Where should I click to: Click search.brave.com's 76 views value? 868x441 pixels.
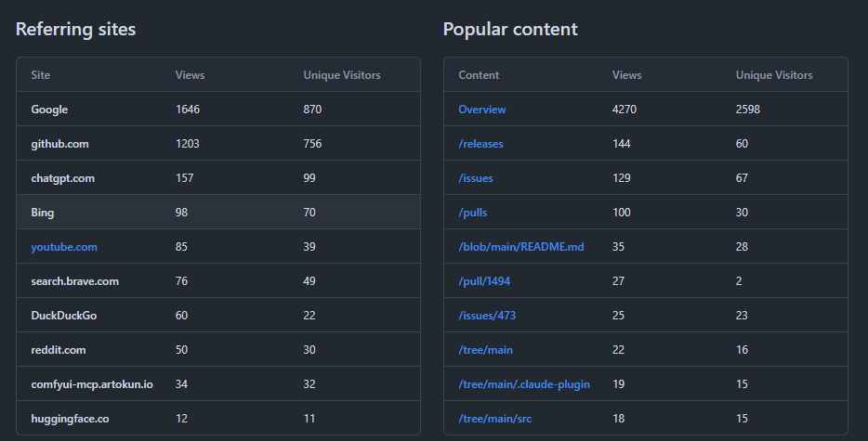point(181,281)
